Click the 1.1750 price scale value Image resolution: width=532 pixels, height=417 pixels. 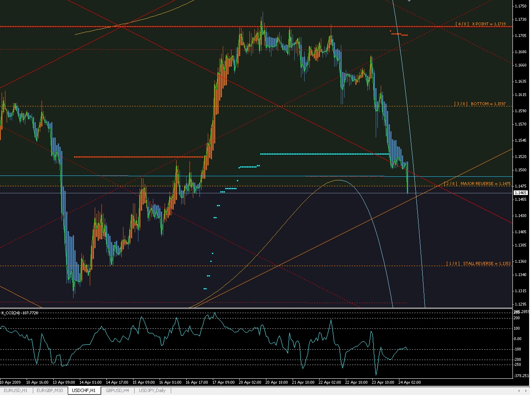click(x=521, y=6)
